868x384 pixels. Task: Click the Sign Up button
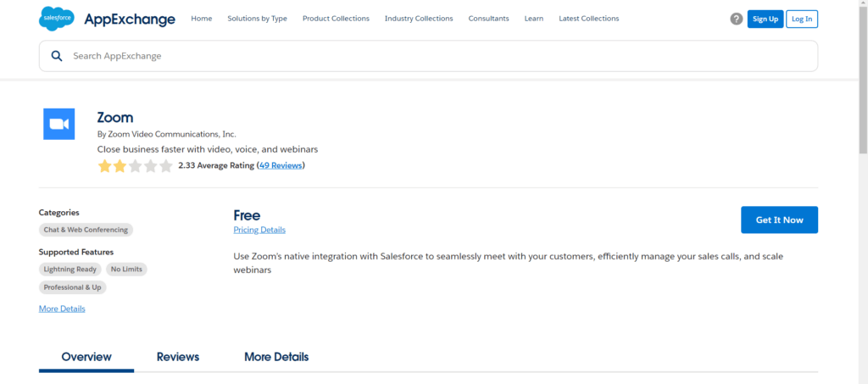tap(765, 19)
